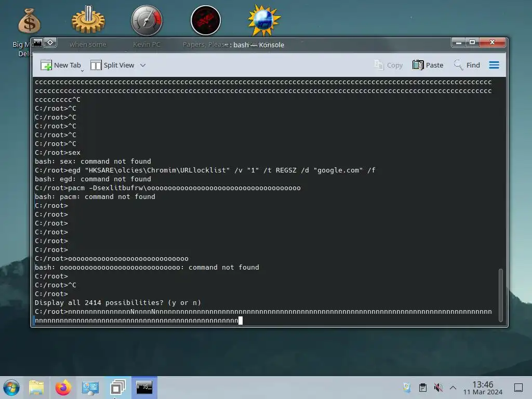Click the Konsole terminal scrollbar handle

(500, 295)
